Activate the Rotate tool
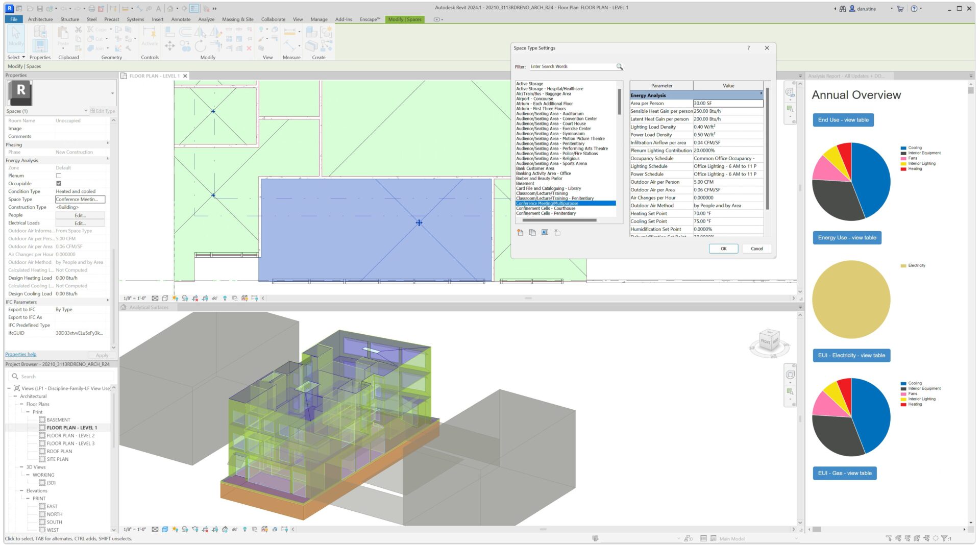This screenshot has width=980, height=545. click(200, 46)
